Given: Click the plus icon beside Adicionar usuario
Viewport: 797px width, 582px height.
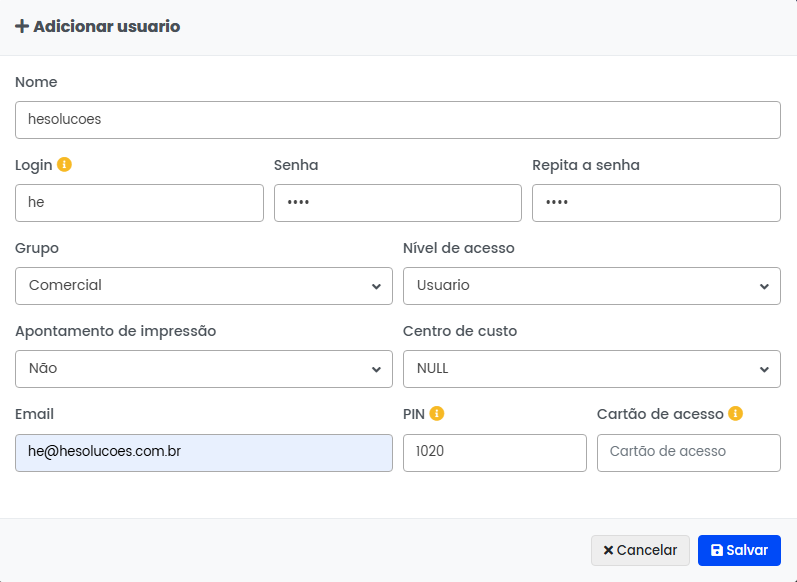Looking at the screenshot, I should point(22,27).
